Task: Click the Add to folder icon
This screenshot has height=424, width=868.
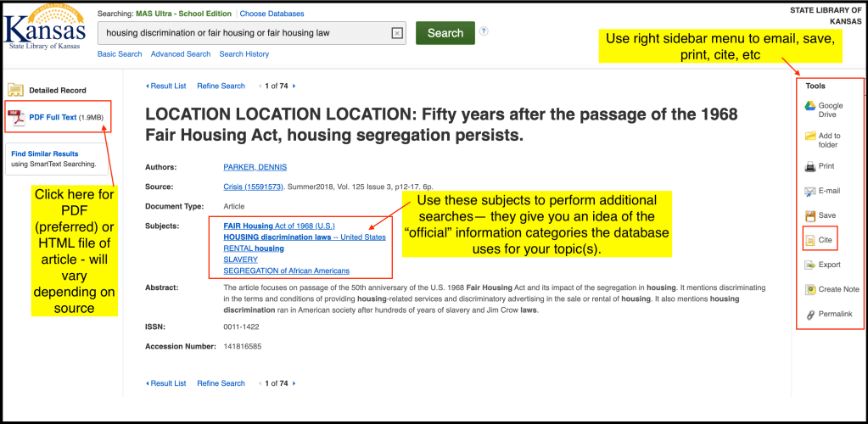Action: click(809, 137)
